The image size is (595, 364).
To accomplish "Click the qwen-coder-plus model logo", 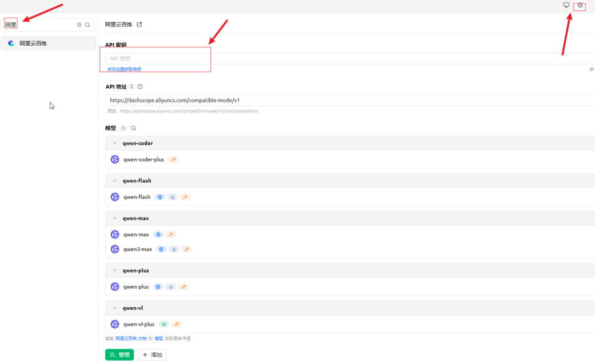I will (x=115, y=159).
